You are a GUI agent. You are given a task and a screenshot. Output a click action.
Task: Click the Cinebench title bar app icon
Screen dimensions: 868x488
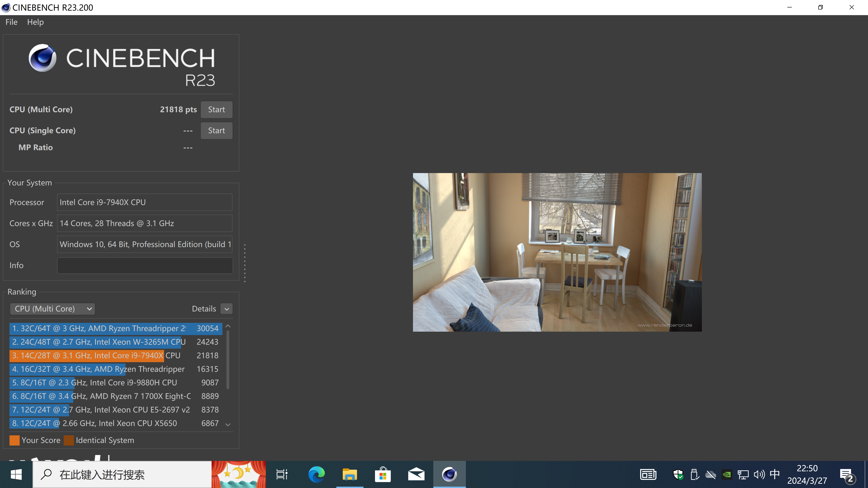point(6,7)
